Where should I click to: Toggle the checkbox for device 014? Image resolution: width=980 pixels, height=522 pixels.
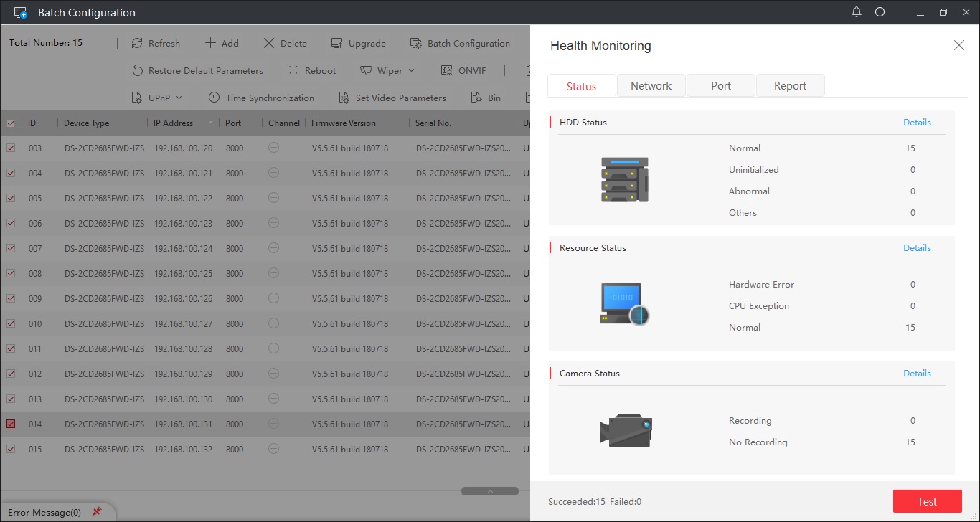coord(11,424)
